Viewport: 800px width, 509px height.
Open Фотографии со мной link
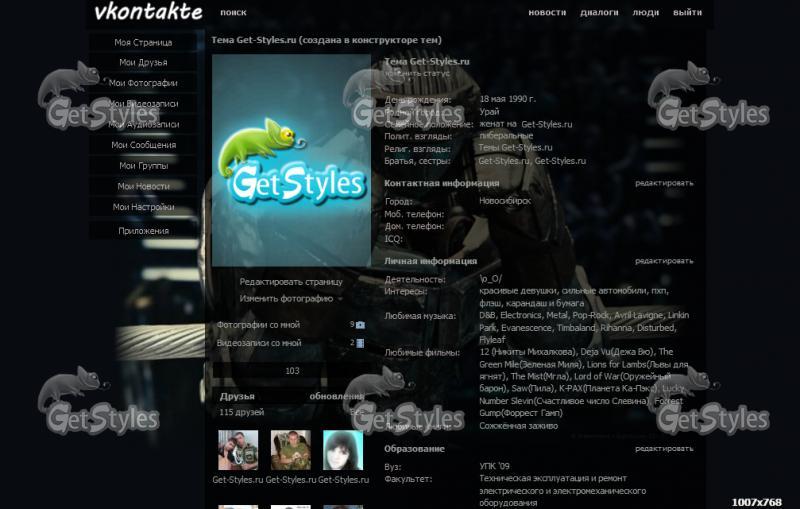(x=258, y=325)
